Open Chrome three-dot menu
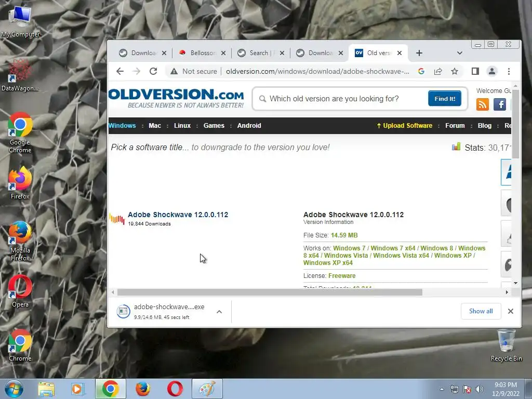This screenshot has height=399, width=532. click(509, 71)
